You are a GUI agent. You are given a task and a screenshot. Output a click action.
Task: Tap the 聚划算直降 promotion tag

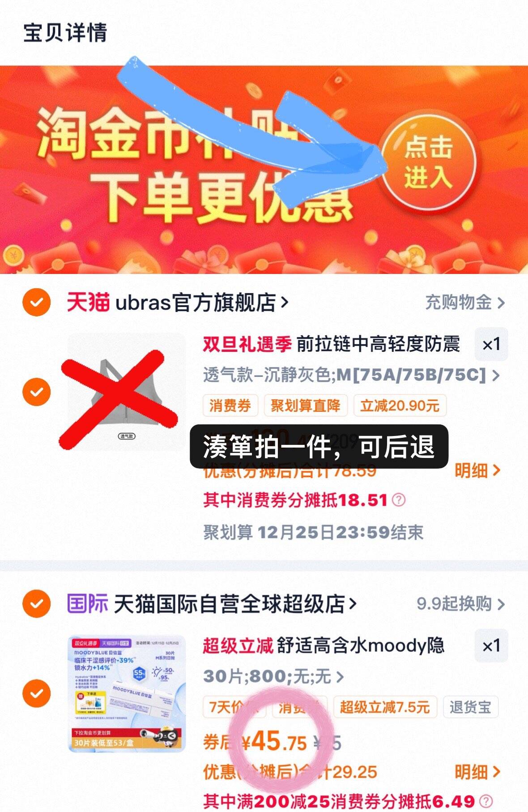coord(306,406)
